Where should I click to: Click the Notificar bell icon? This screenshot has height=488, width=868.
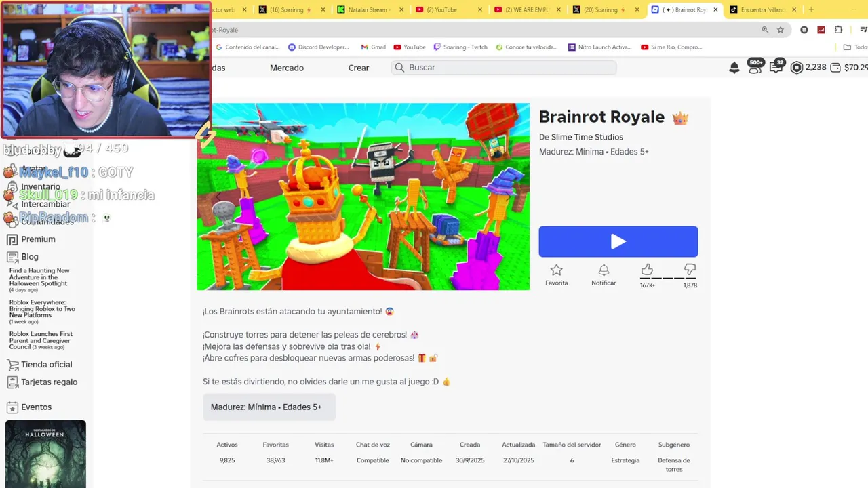click(604, 270)
